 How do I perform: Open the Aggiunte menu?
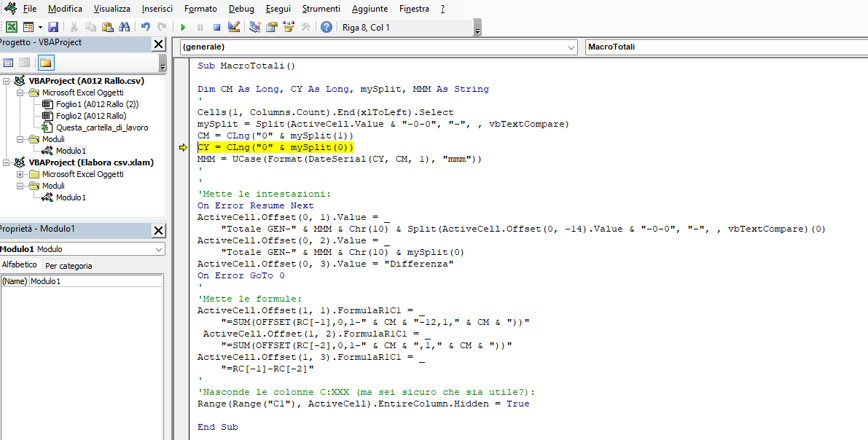click(x=370, y=9)
